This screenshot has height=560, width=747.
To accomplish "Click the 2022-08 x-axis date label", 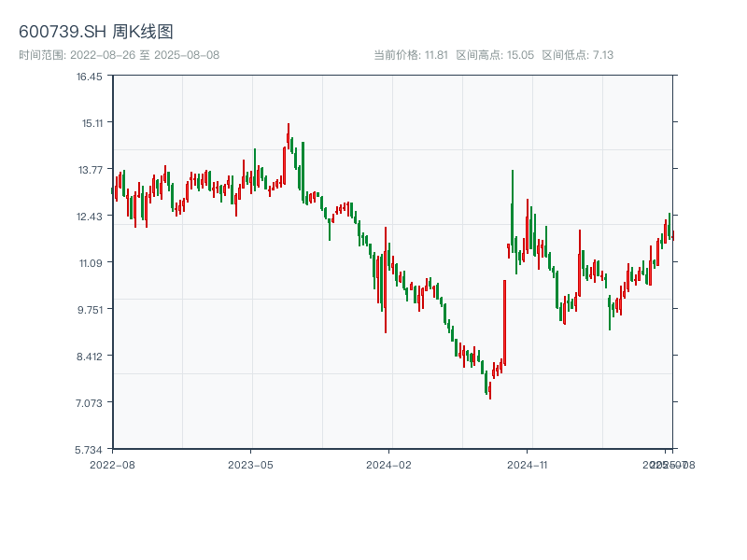I will tap(112, 464).
